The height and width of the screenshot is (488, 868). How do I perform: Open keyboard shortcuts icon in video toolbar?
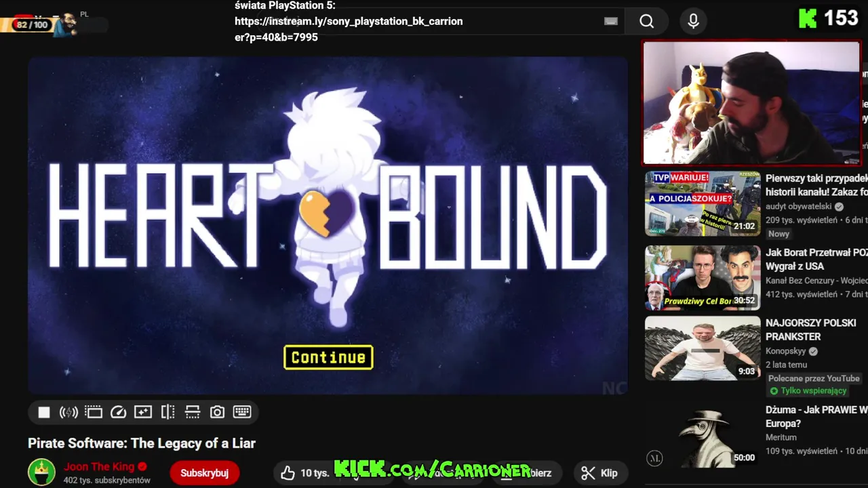point(242,412)
